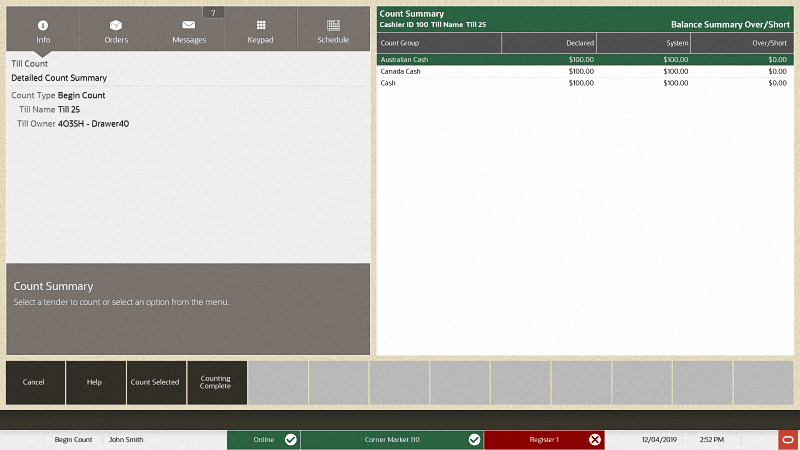Click the Cashier ID 100 Till Name header text

click(433, 24)
